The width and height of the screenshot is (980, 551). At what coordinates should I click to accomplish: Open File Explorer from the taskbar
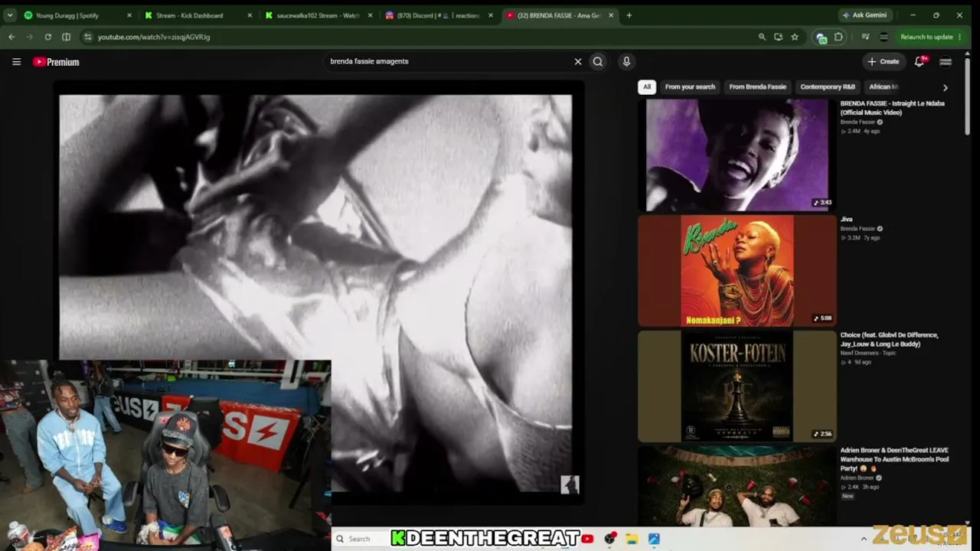(632, 539)
